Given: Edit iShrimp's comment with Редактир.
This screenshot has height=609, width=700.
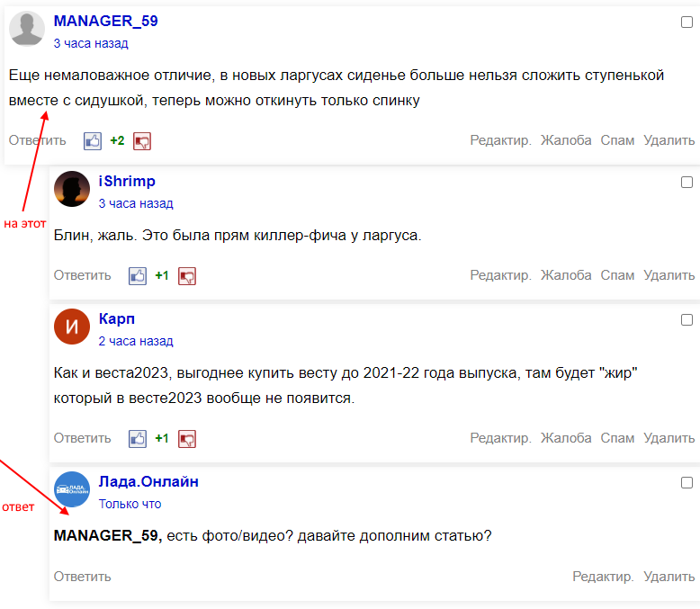Looking at the screenshot, I should [501, 275].
